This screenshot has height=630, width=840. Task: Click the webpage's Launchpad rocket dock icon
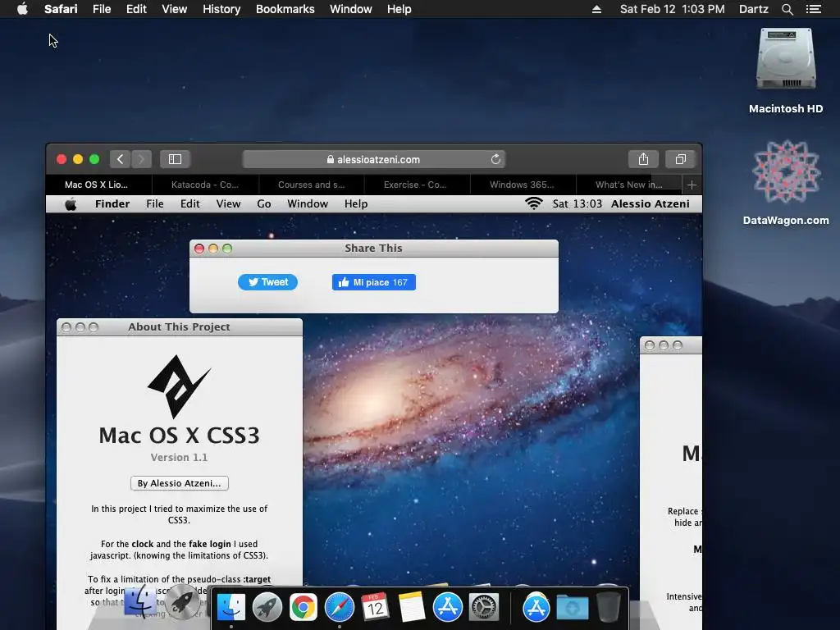(182, 601)
